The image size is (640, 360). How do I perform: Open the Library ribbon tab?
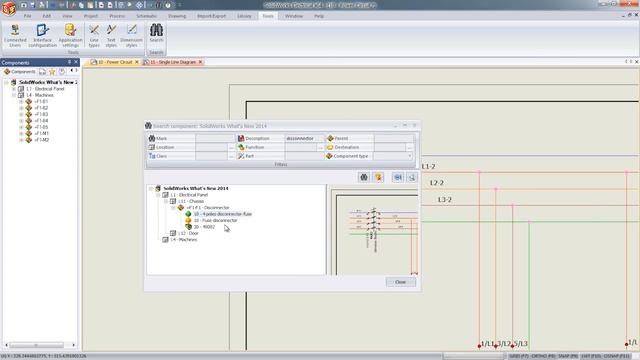pyautogui.click(x=244, y=16)
